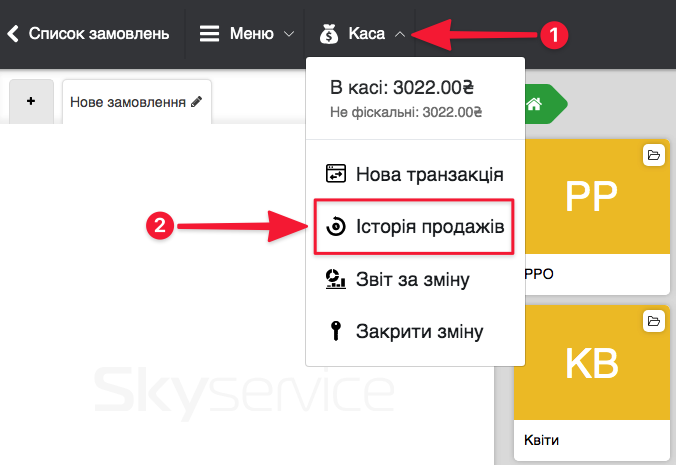The height and width of the screenshot is (465, 676).
Task: Click the folder icon on the PP tile
Action: click(x=653, y=155)
